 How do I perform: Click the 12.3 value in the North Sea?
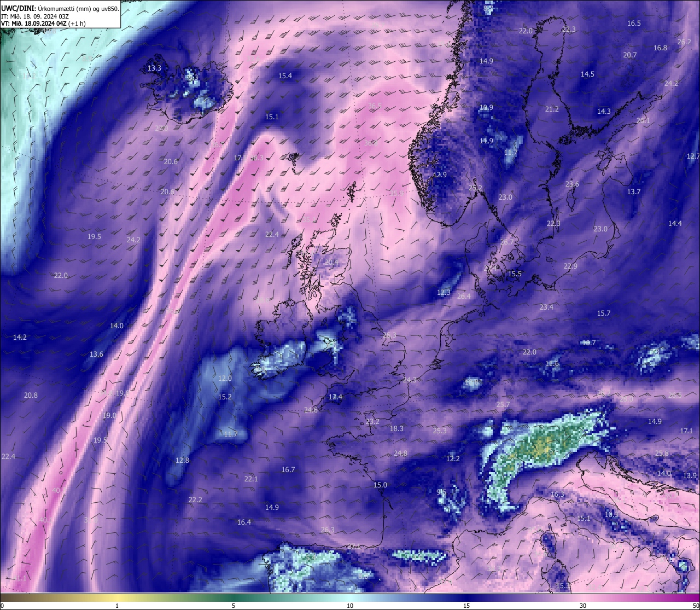(x=444, y=293)
